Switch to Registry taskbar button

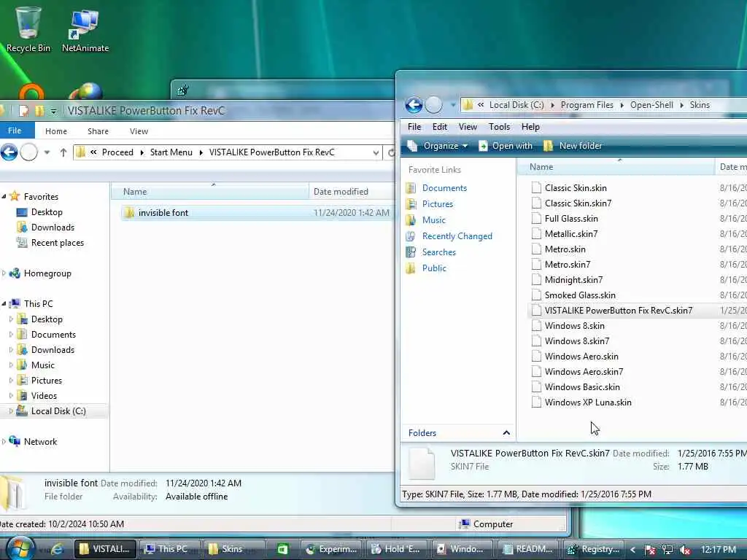pos(593,549)
